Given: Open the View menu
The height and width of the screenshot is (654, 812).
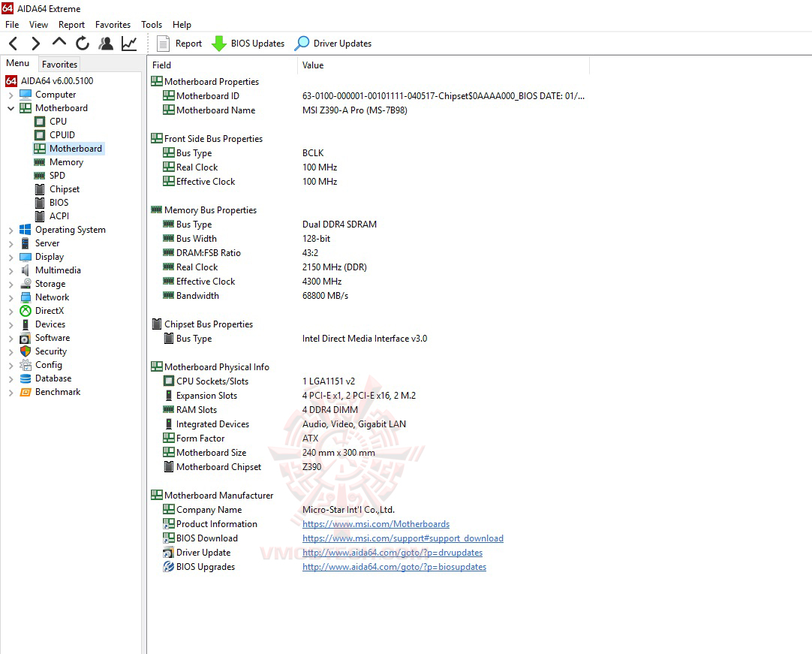Looking at the screenshot, I should [38, 24].
